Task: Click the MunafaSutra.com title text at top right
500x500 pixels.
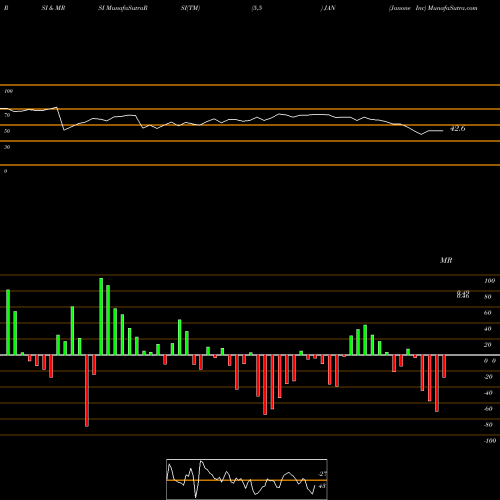Action: (452, 8)
